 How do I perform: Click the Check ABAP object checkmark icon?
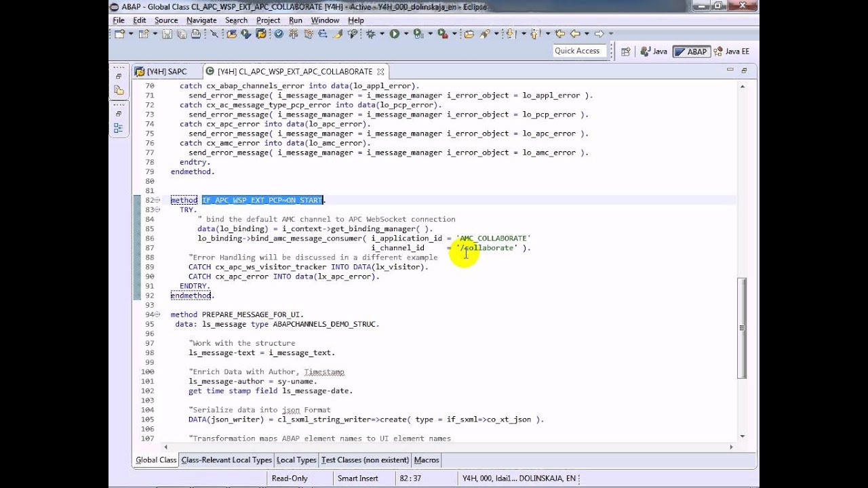[x=278, y=34]
